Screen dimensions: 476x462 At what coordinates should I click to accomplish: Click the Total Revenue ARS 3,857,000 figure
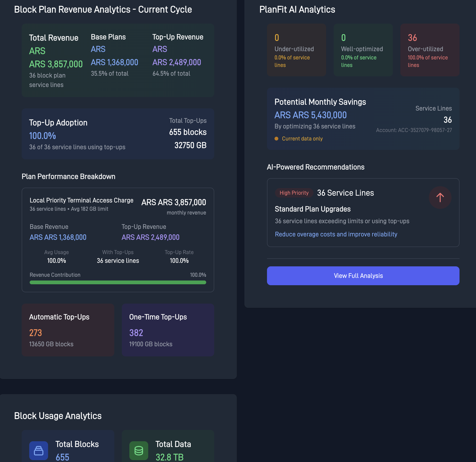pyautogui.click(x=56, y=64)
